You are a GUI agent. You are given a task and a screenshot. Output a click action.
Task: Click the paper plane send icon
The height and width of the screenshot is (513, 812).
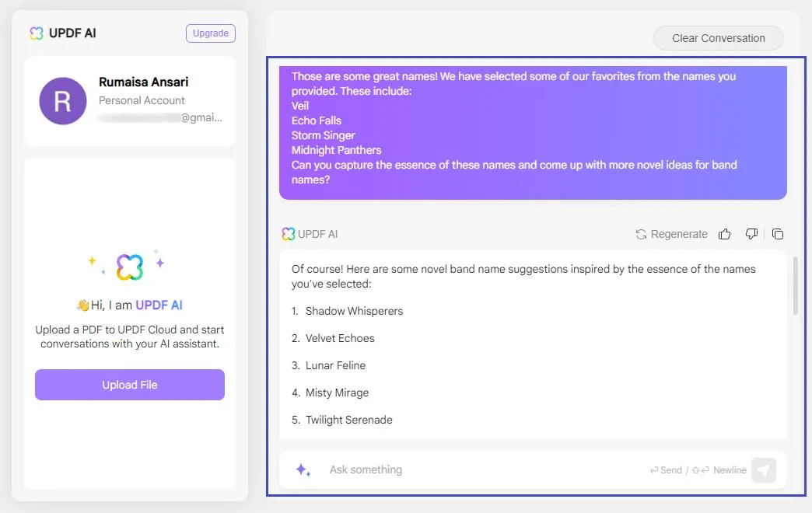[763, 470]
